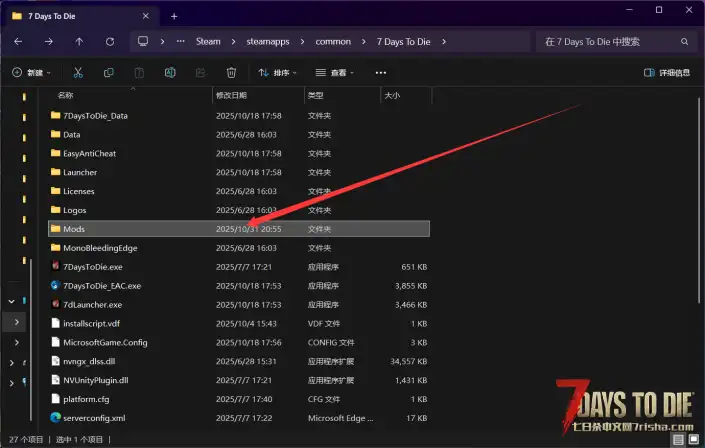Sort by the Size (大小) column header
The image size is (705, 448).
pos(406,95)
